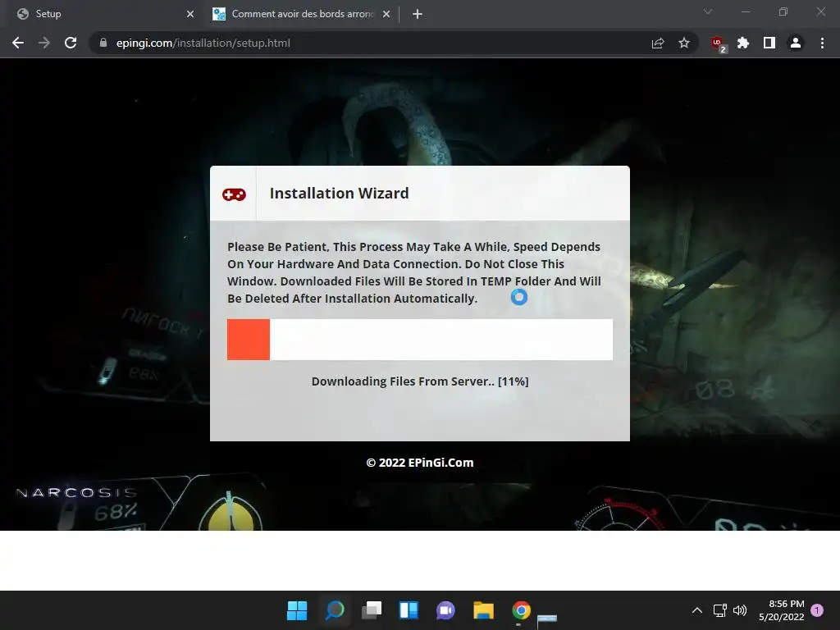Open the Windows Start menu
Screen dimensions: 840x630
pyautogui.click(x=297, y=610)
